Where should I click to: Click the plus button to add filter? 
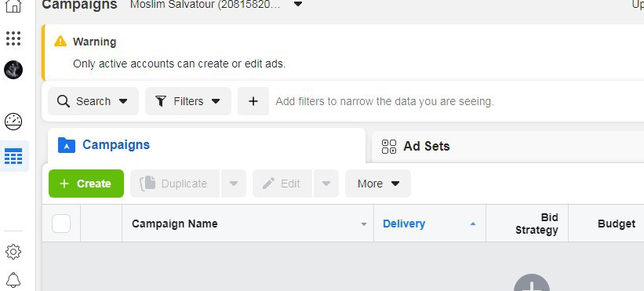coord(253,101)
